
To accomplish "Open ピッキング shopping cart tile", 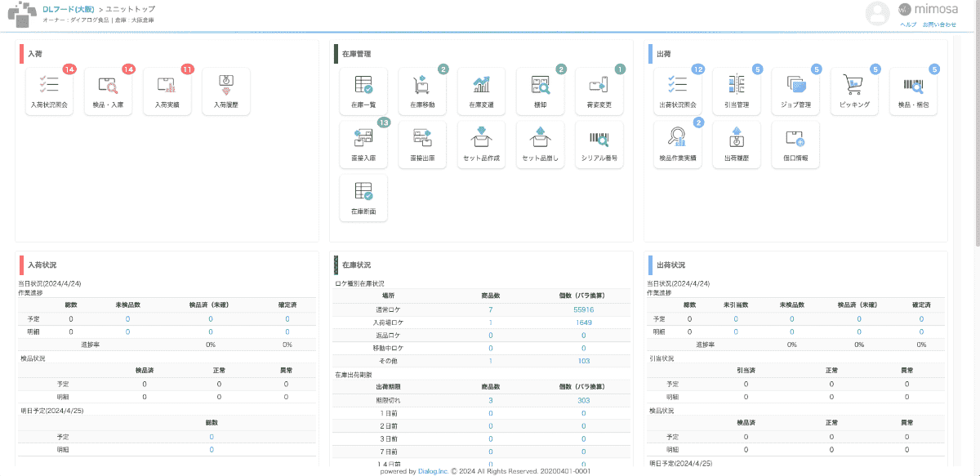I will (854, 91).
